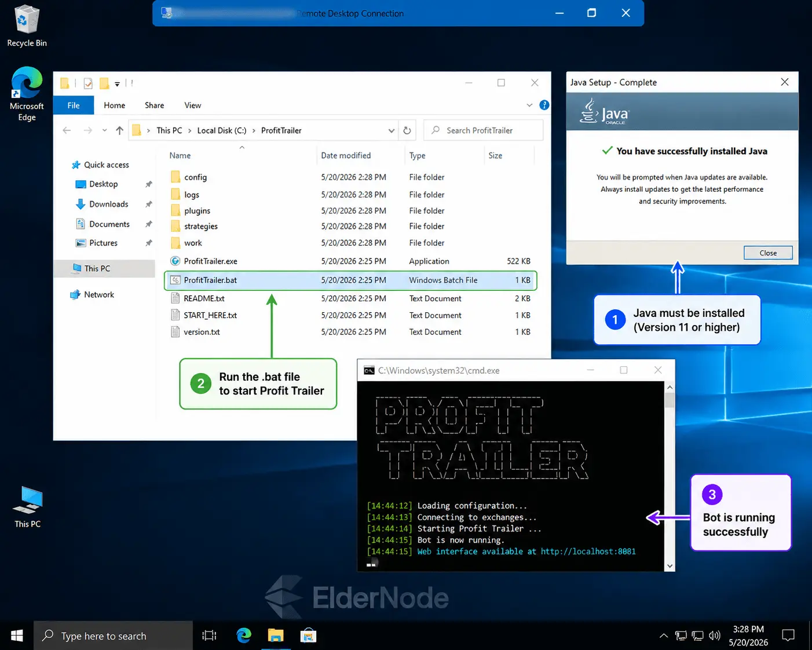Select the strategies folder
Viewport: 812px width, 650px height.
click(201, 227)
